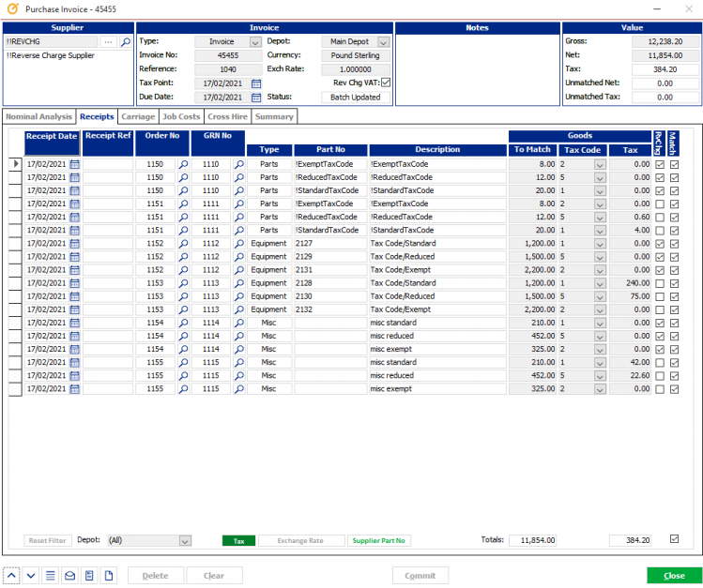Open tax code dropdown on part 2127 row
Image resolution: width=703 pixels, height=588 pixels.
600,244
